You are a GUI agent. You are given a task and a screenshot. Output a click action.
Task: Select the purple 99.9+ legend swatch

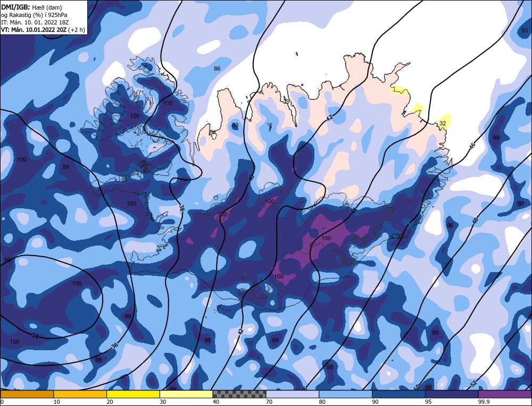pos(505,394)
